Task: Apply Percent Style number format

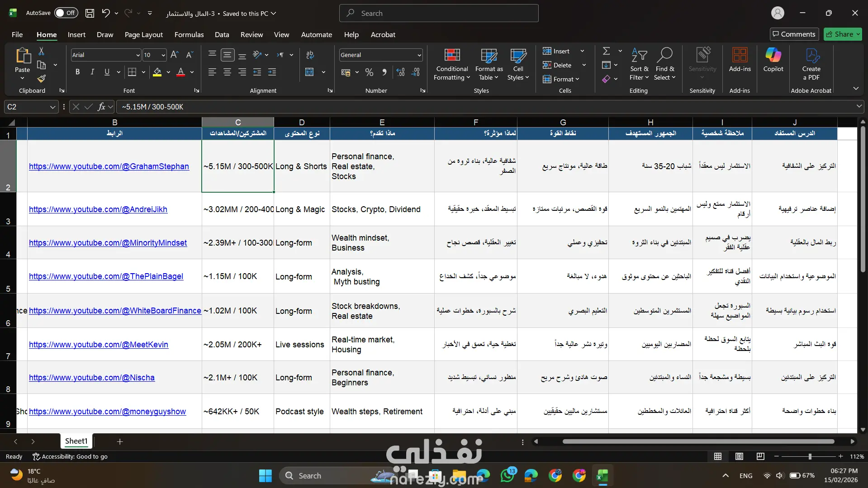Action: (x=369, y=72)
